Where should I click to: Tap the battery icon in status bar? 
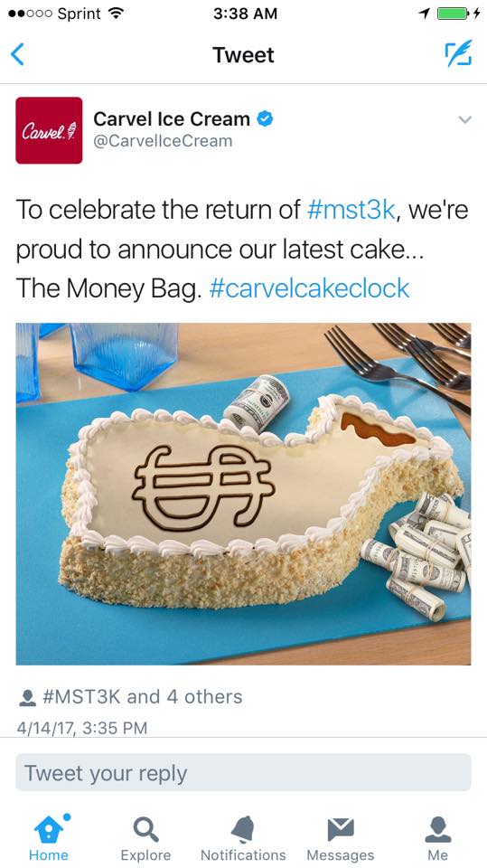(x=454, y=14)
